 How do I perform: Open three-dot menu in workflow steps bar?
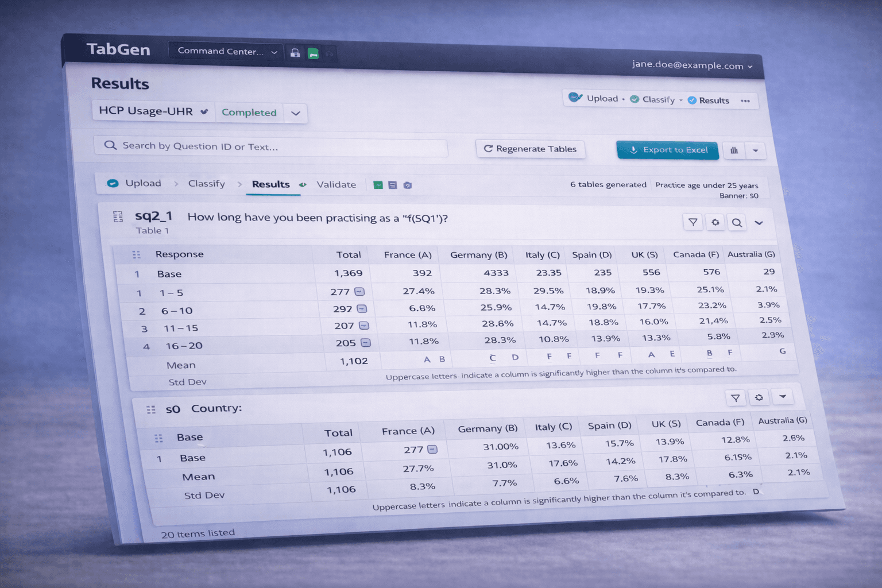point(745,101)
